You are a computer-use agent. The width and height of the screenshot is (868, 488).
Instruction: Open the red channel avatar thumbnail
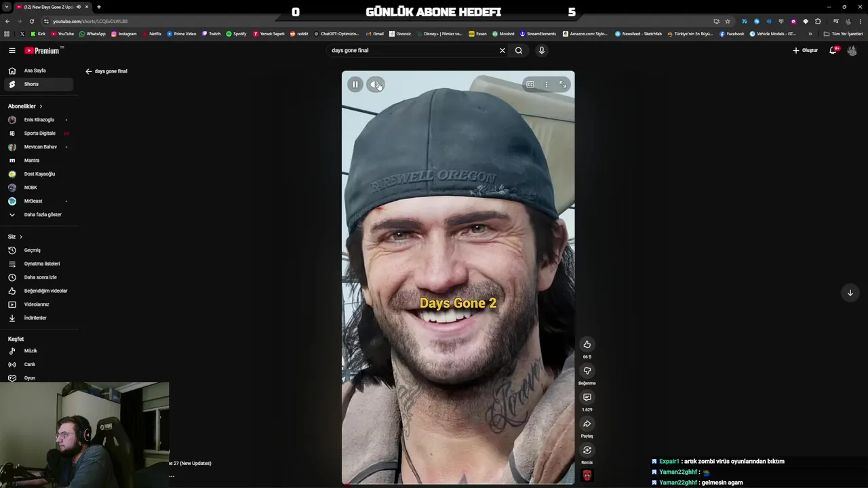(587, 476)
